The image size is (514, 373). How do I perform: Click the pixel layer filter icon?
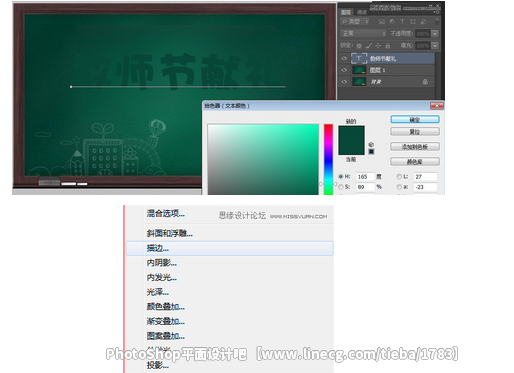pos(382,22)
